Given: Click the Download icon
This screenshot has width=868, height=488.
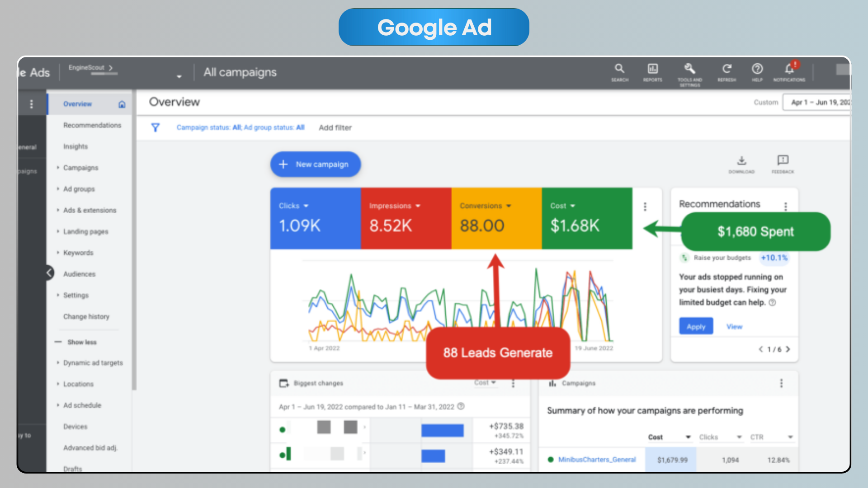Looking at the screenshot, I should [741, 161].
